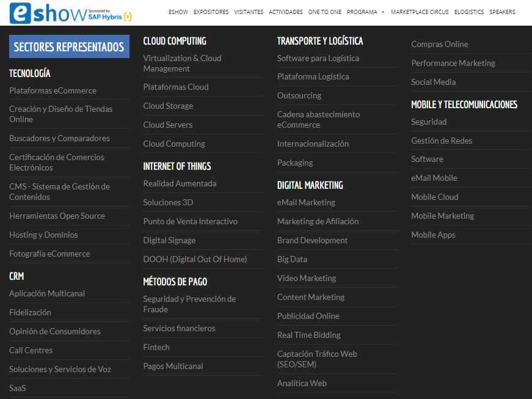The image size is (532, 399).
Task: Open the Plataformas eCommerce link
Action: tap(53, 90)
